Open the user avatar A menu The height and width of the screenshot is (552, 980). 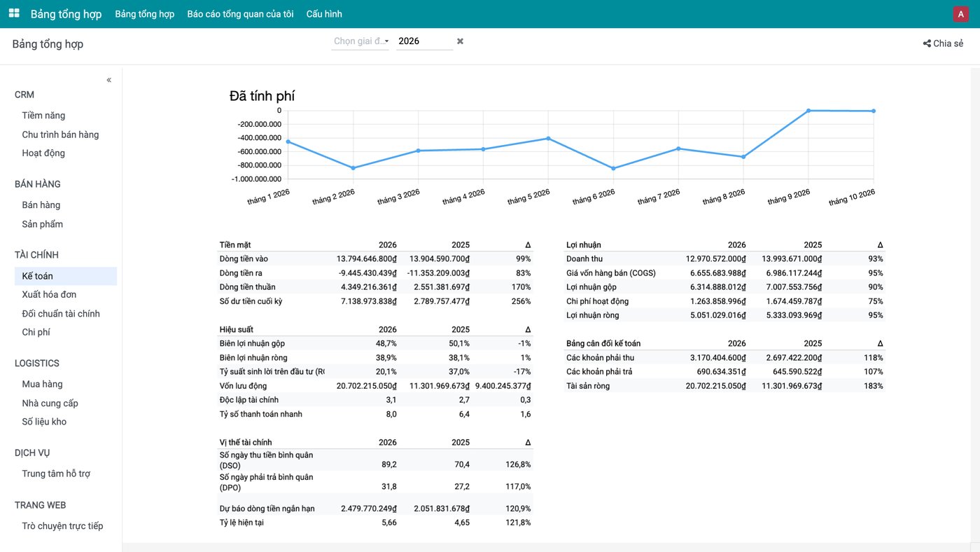point(960,14)
